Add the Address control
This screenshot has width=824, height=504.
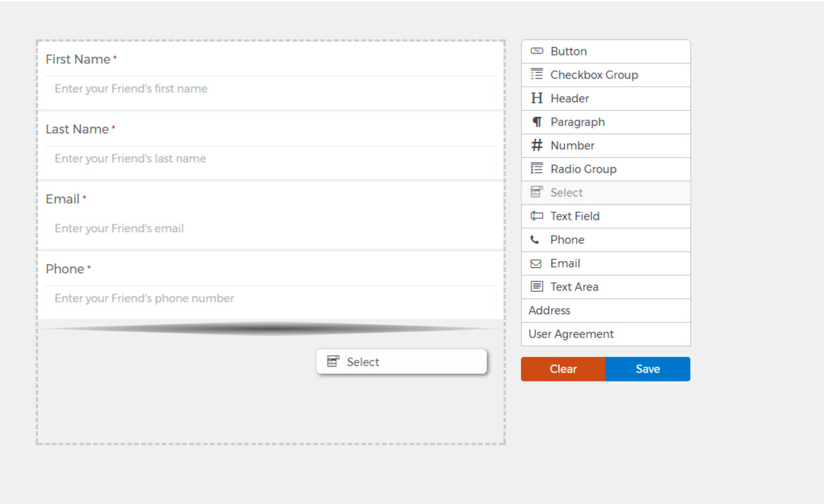605,310
